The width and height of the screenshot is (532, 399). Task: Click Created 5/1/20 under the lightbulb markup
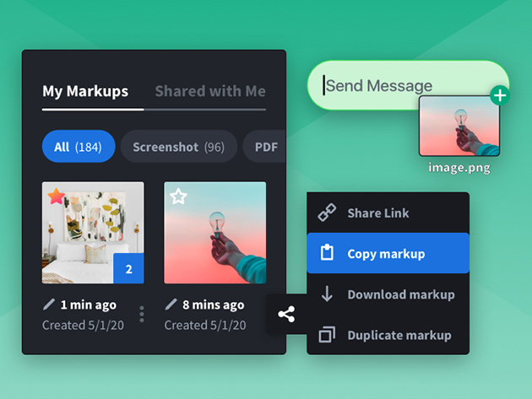click(205, 325)
